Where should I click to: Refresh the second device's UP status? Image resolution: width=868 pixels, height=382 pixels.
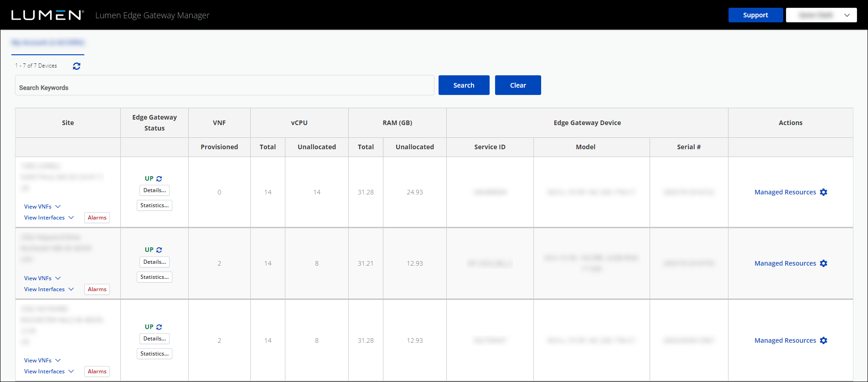159,250
